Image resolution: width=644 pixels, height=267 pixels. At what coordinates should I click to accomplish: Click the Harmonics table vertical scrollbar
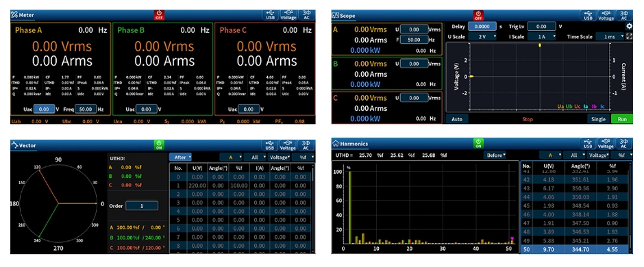631,208
